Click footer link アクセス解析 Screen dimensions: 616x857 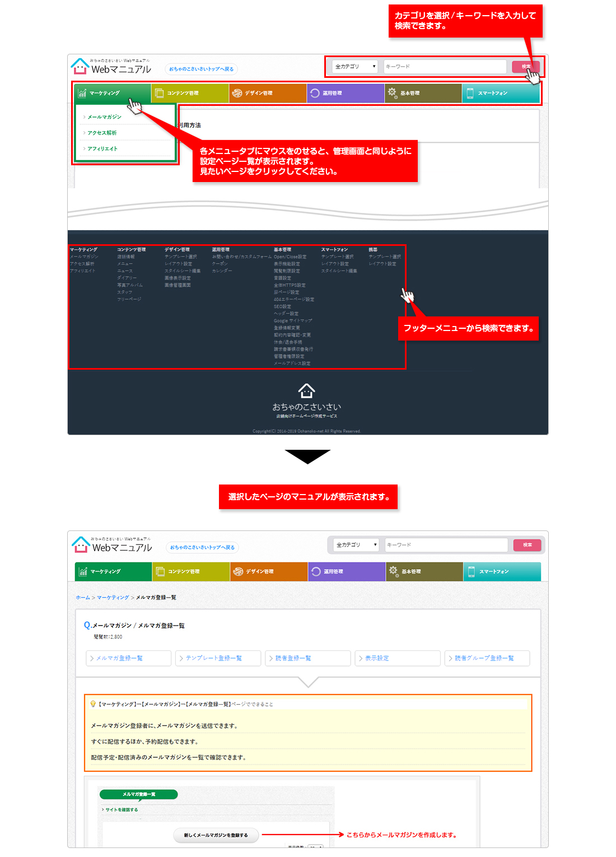coord(82,264)
